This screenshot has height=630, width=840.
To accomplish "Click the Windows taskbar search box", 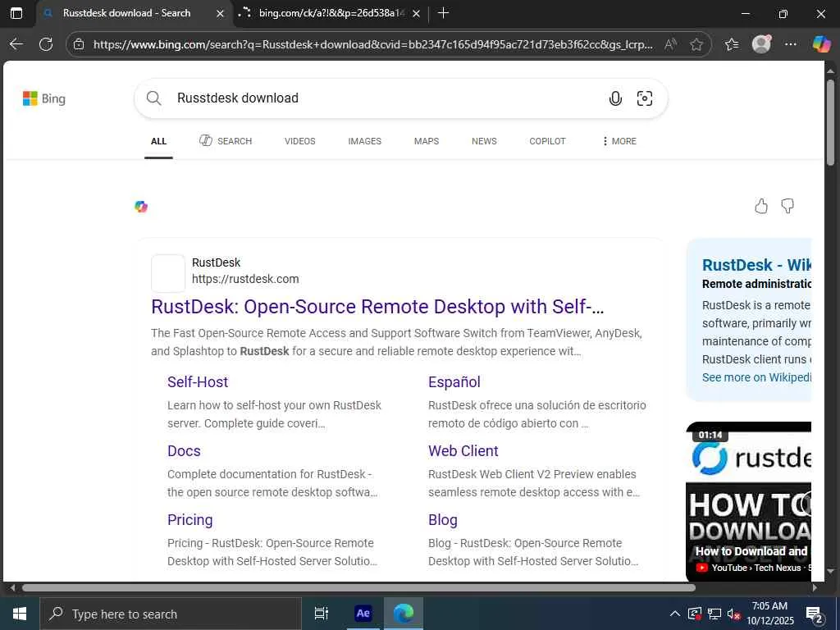I will click(171, 614).
